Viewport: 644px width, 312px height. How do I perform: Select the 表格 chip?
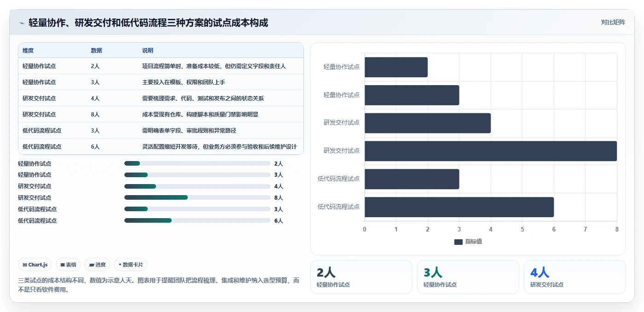(68, 265)
